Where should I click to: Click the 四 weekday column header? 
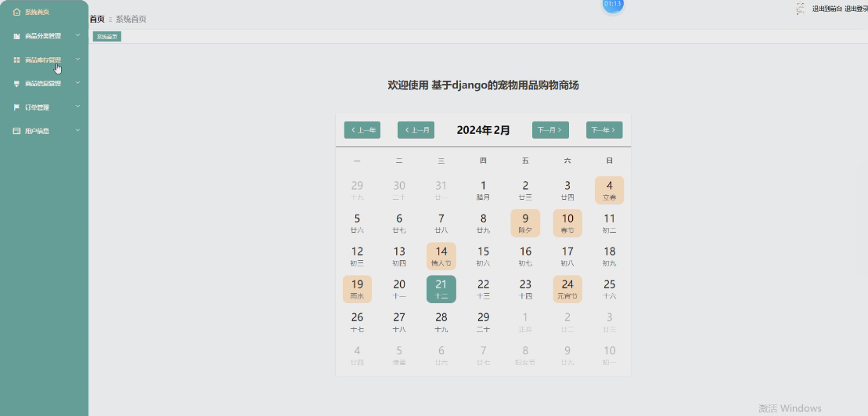pyautogui.click(x=483, y=161)
